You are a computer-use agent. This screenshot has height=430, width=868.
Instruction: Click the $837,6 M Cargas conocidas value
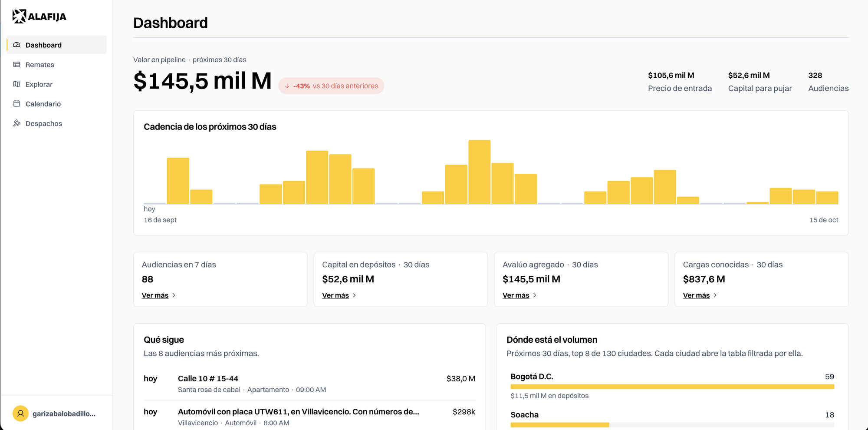pyautogui.click(x=704, y=279)
